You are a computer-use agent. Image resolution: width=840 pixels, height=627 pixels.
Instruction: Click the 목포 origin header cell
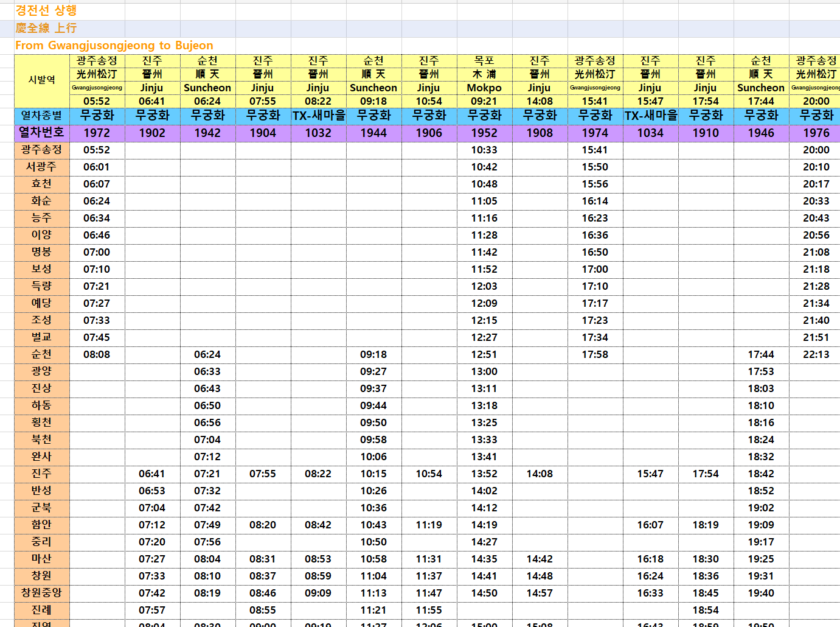pos(484,61)
